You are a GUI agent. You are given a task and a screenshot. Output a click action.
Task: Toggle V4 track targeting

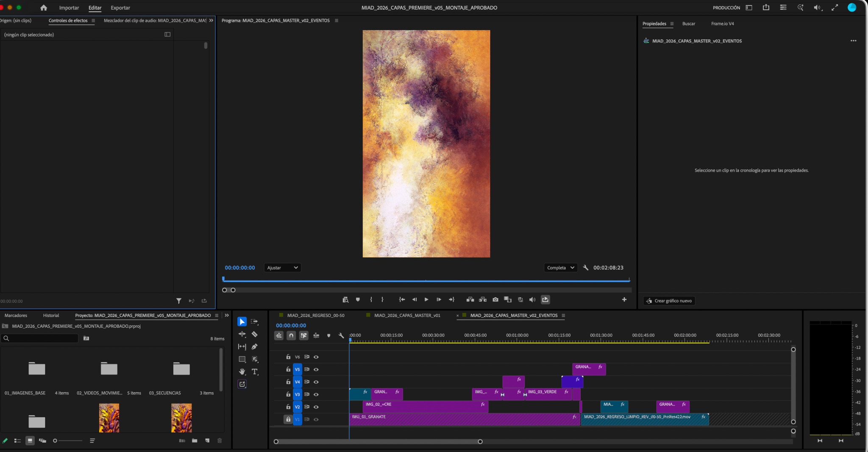(298, 382)
